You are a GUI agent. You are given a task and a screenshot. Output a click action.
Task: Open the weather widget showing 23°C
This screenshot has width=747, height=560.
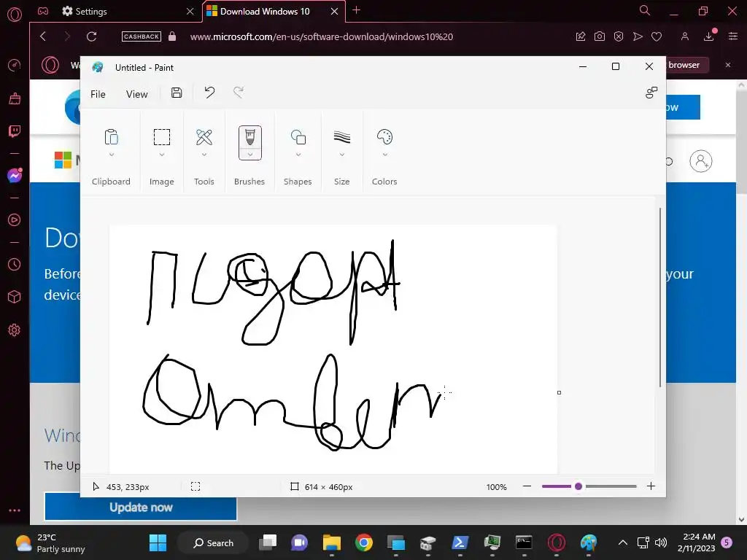[x=50, y=542]
